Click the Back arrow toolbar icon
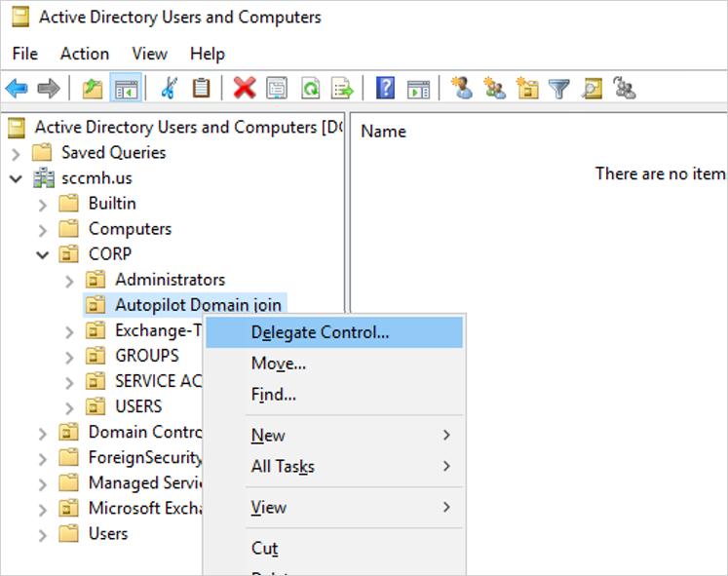This screenshot has width=728, height=576. click(17, 88)
